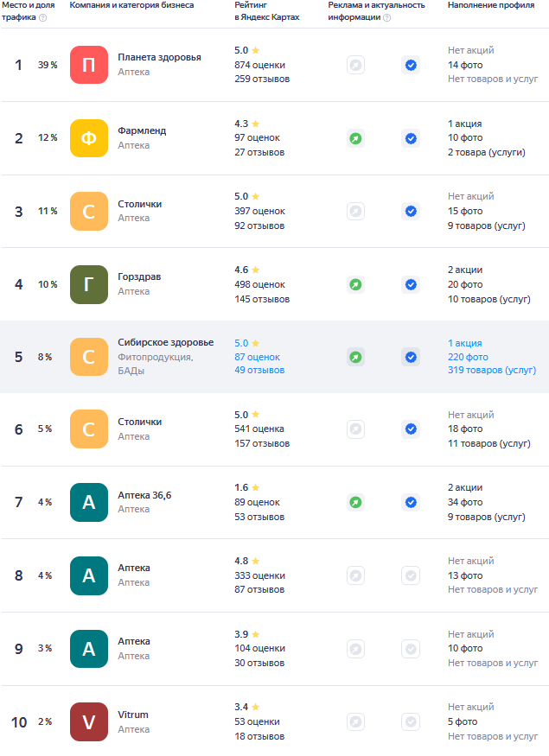Click the grey advertising icon in Vitrum row
This screenshot has height=756, width=549.
355,721
